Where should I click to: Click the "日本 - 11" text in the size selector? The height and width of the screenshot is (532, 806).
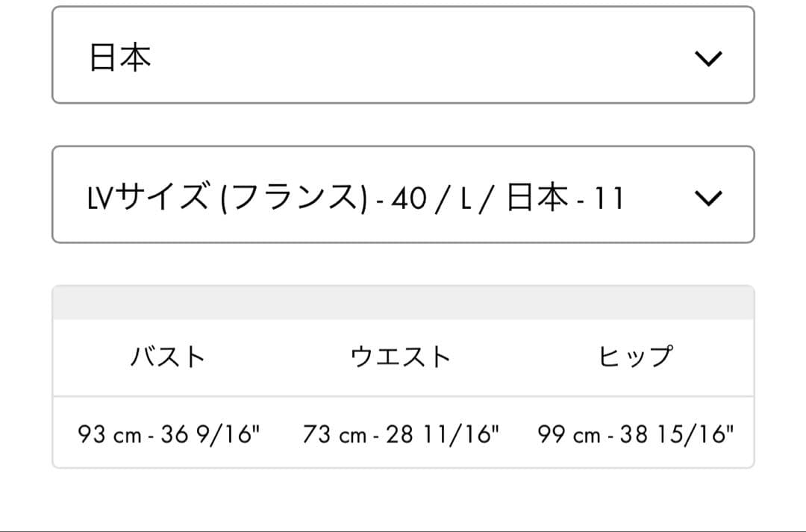564,199
